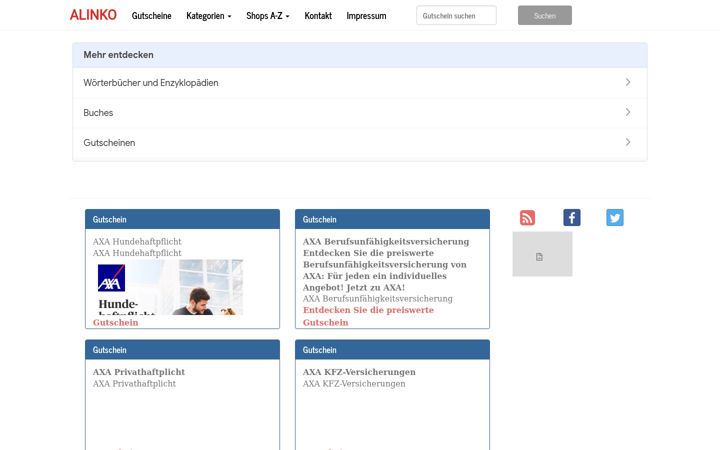The width and height of the screenshot is (720, 450).
Task: Open the Gutscheine menu item
Action: click(x=152, y=16)
